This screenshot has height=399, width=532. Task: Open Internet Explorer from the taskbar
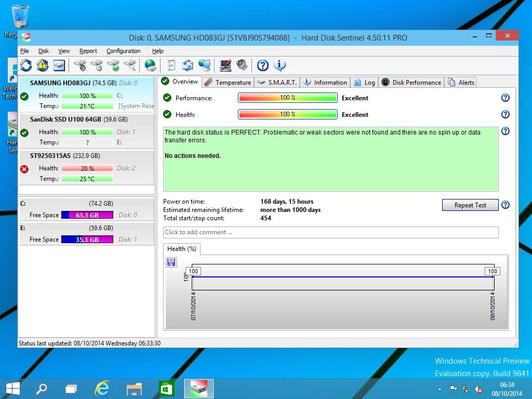pyautogui.click(x=102, y=389)
